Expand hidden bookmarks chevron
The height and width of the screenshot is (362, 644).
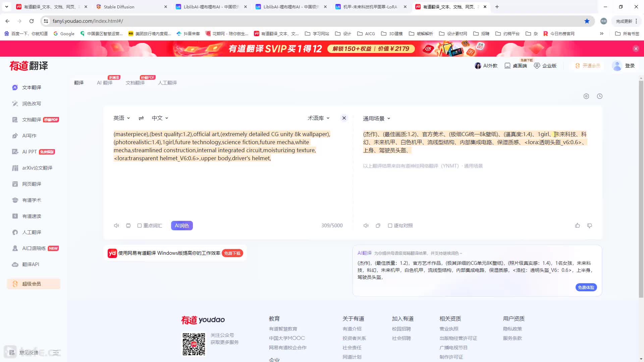[x=602, y=34]
